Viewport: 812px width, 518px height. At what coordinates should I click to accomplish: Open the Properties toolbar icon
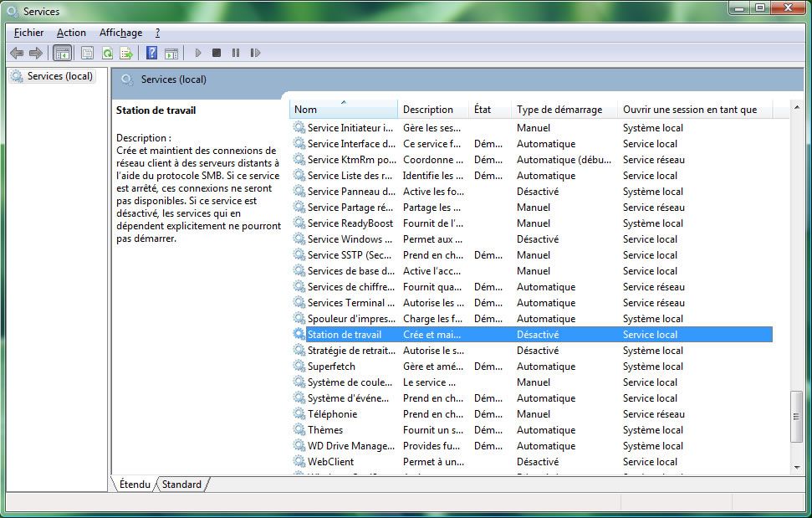[x=87, y=53]
